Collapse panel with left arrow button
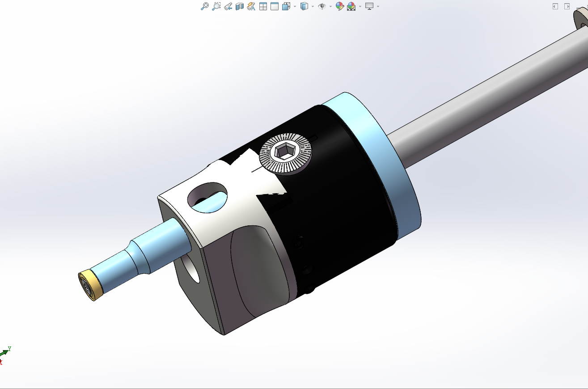Viewport: 588px width, 389px height. (555, 6)
